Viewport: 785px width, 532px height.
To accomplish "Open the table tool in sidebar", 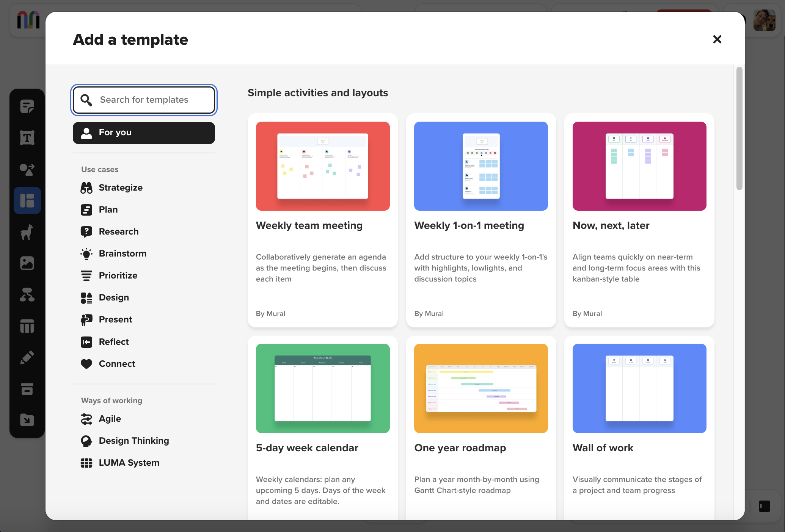I will click(27, 326).
